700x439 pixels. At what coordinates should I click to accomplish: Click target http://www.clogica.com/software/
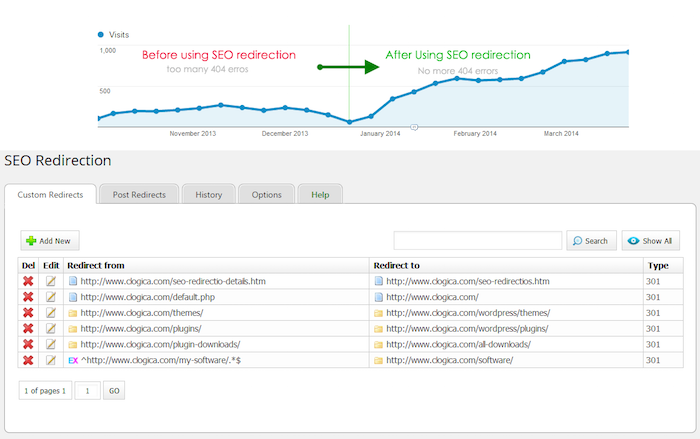(x=450, y=360)
